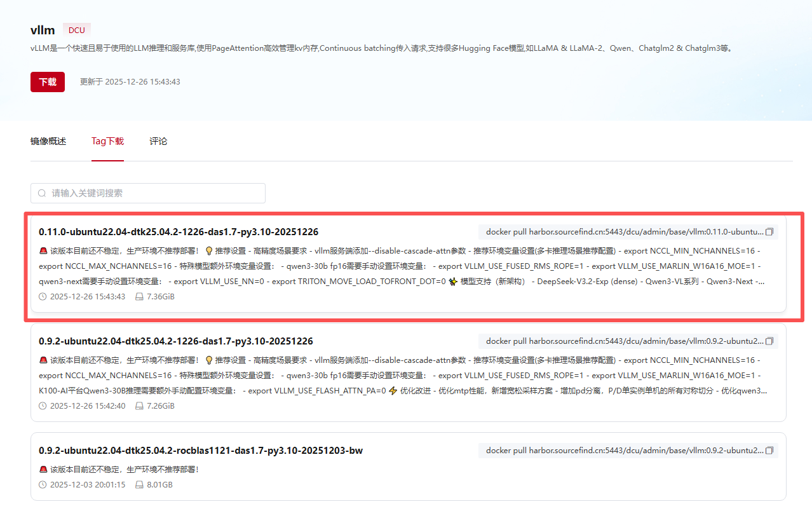Click the siren warning icon in the 20251203-bw card
Viewport: 812px width, 511px height.
click(43, 470)
